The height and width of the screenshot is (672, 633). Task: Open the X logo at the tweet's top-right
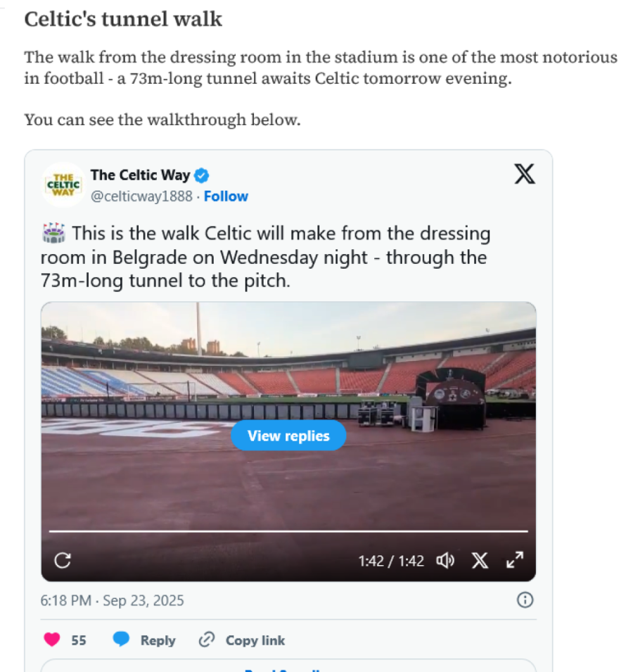pyautogui.click(x=524, y=174)
